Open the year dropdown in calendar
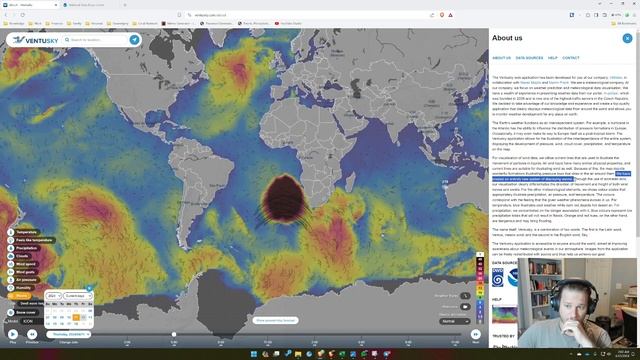 pos(53,296)
